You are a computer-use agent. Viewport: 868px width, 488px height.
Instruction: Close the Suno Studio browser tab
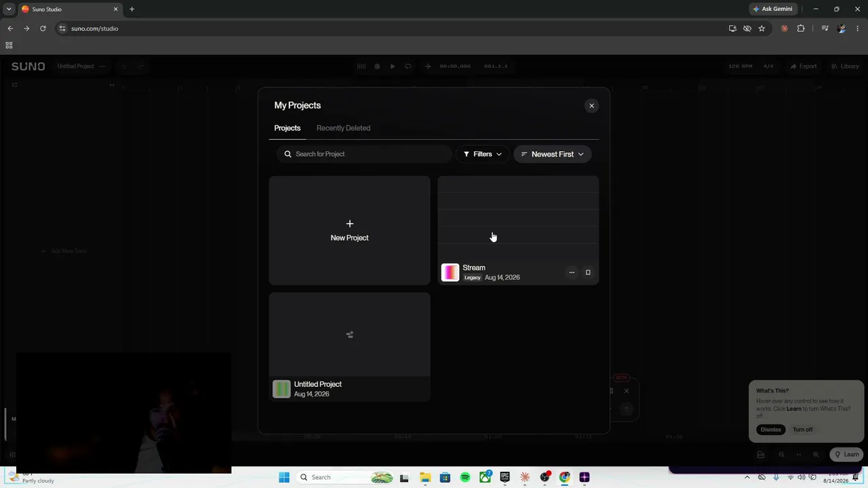coord(115,9)
